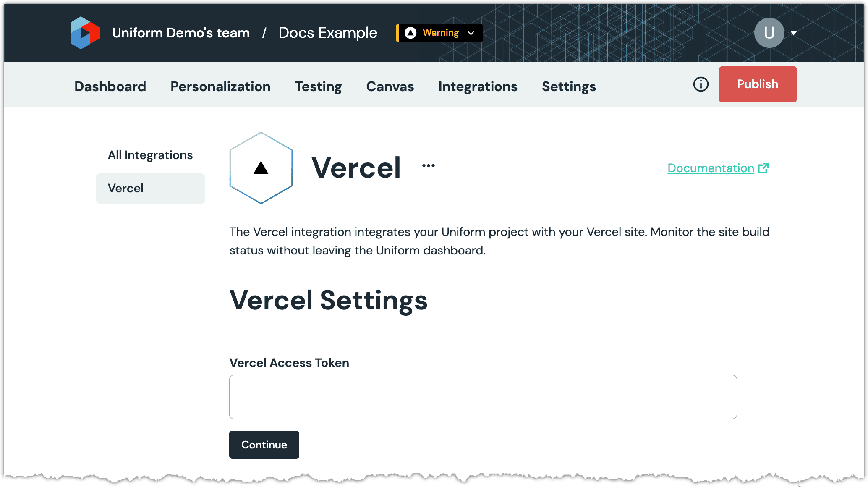This screenshot has height=487, width=868.
Task: Open the All Integrations expander
Action: coord(150,155)
